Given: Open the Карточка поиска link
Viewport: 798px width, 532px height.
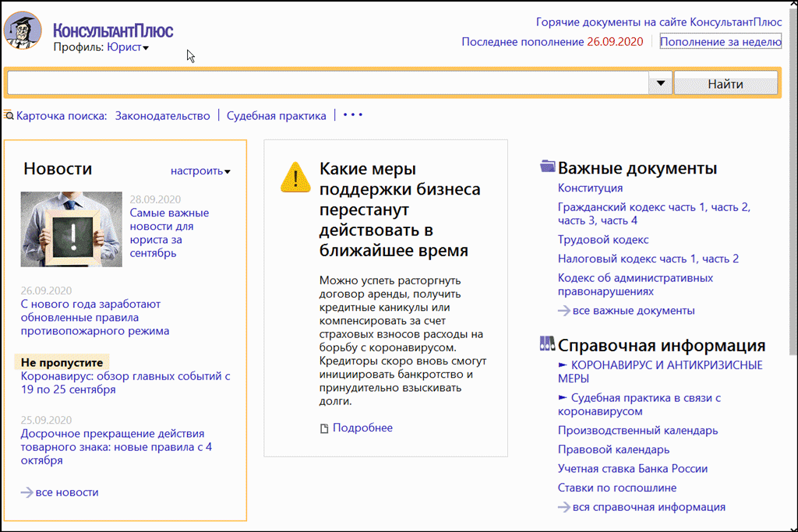Looking at the screenshot, I should coord(62,116).
